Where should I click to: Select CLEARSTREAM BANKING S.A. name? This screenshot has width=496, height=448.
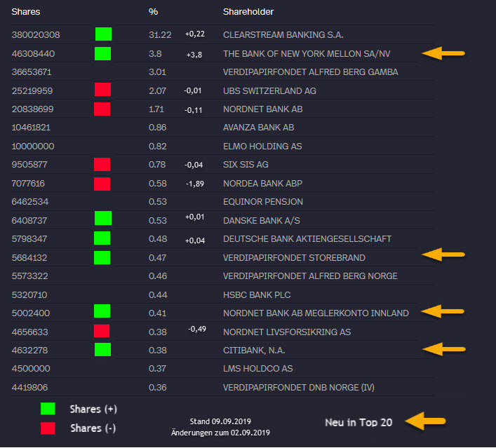[283, 35]
